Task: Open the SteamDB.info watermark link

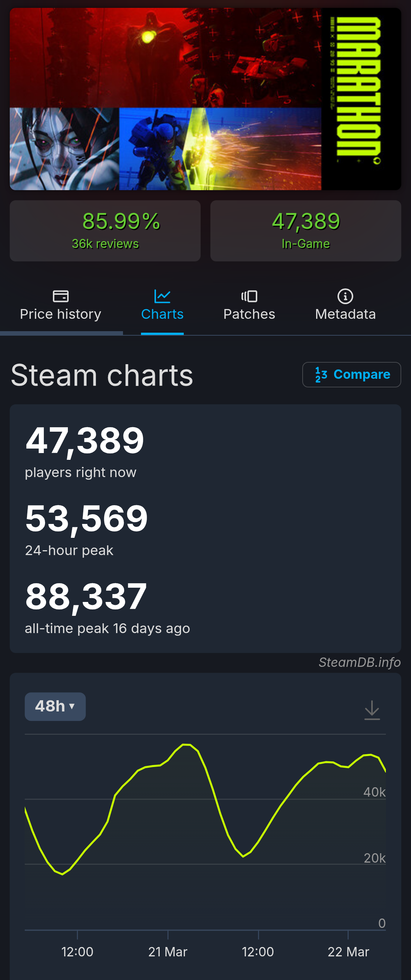Action: coord(360,662)
